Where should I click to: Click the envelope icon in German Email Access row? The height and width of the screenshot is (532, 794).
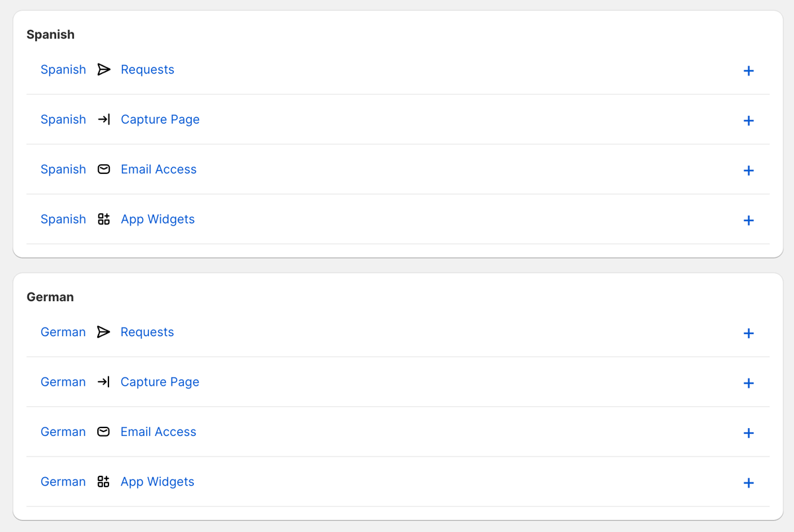(x=103, y=432)
